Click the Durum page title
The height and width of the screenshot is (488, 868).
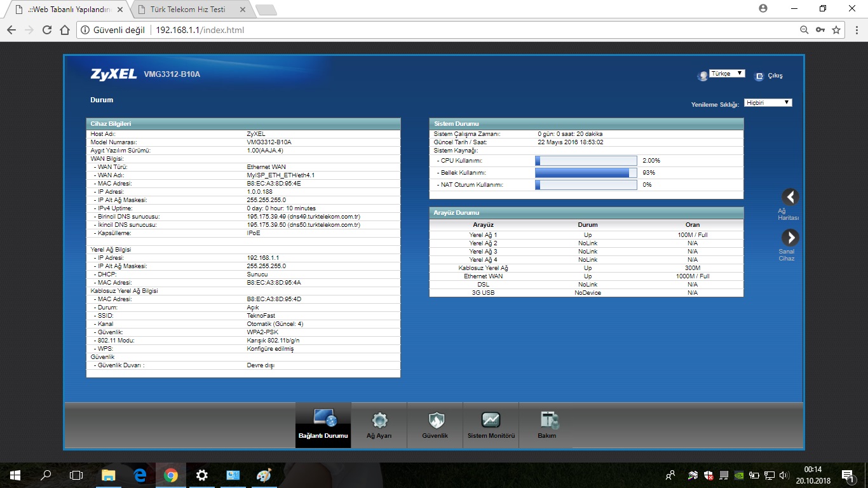(x=102, y=100)
